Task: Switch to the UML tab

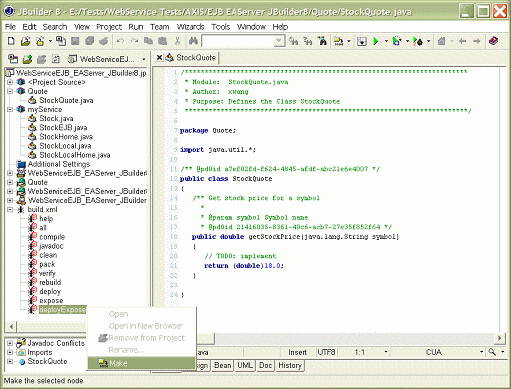Action: [245, 365]
